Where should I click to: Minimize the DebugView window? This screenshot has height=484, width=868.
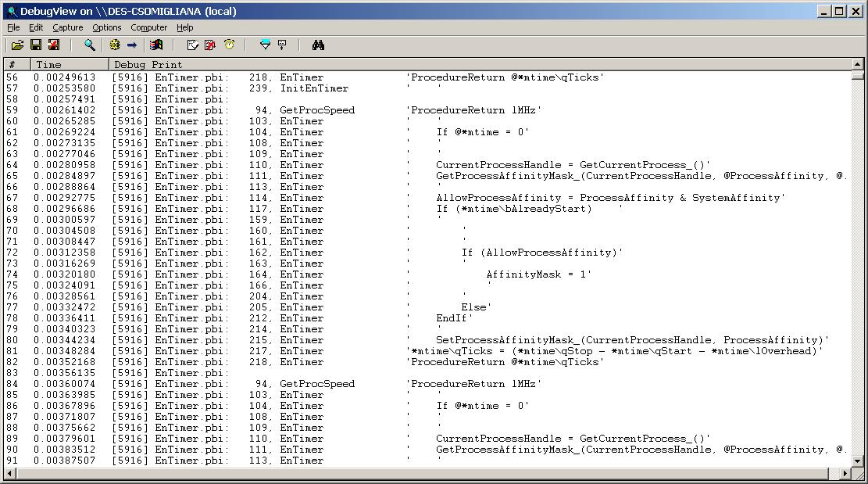coord(825,11)
